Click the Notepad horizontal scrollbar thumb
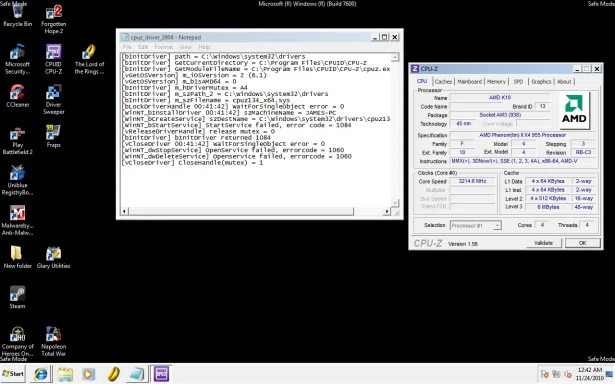 coord(241,211)
